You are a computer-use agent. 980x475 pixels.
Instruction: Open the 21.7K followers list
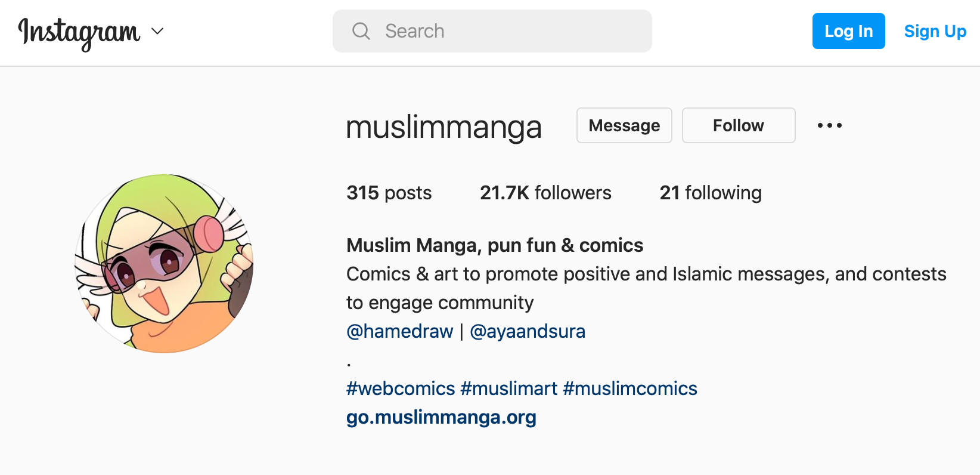[545, 193]
